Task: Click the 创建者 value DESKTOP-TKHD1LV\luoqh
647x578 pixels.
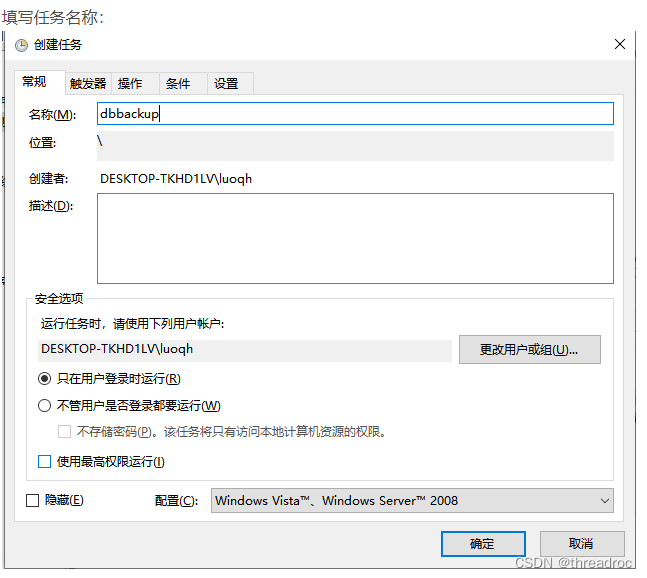Action: click(176, 179)
